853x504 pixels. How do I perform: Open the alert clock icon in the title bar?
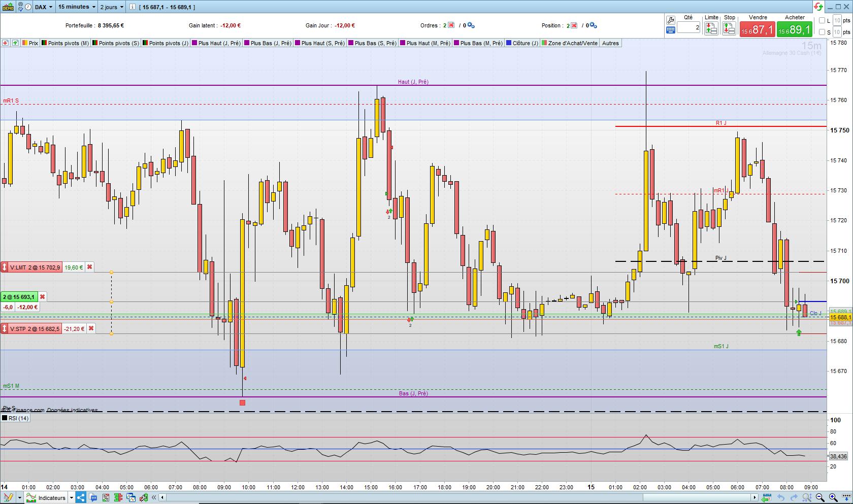28,7
